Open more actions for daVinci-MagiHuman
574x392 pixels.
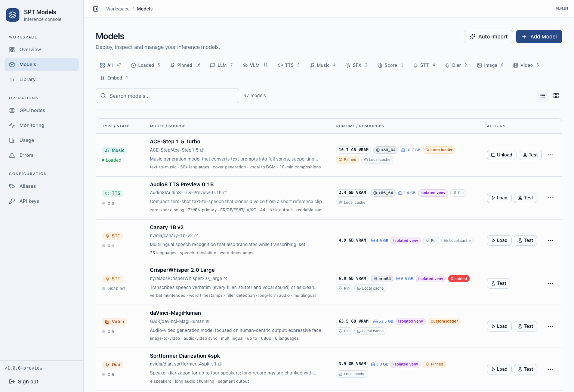[550, 326]
